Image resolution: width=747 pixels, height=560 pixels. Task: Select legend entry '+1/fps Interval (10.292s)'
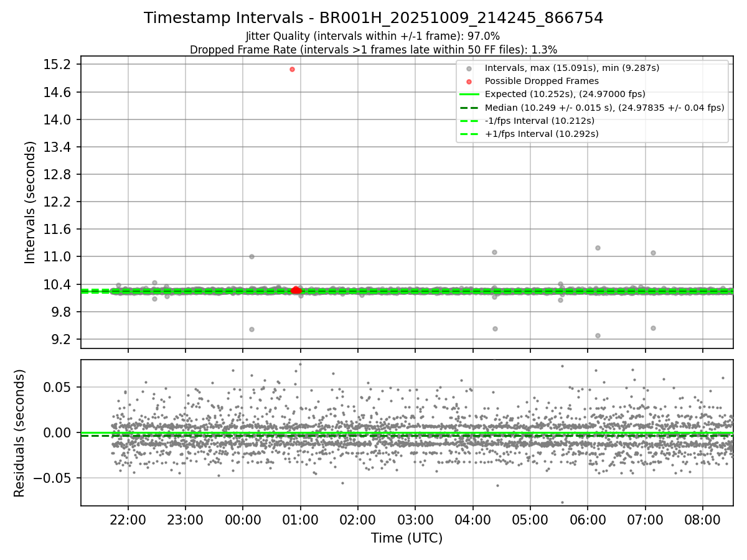pyautogui.click(x=542, y=134)
